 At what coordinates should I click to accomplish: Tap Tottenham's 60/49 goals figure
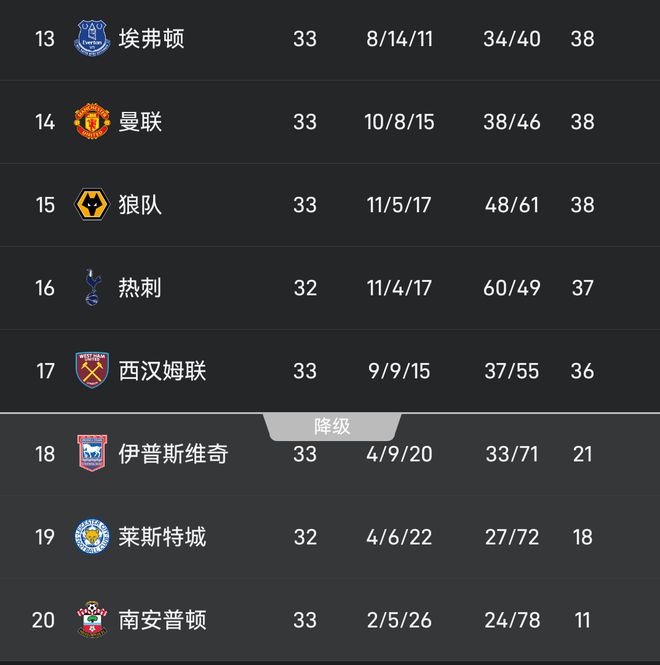[512, 288]
